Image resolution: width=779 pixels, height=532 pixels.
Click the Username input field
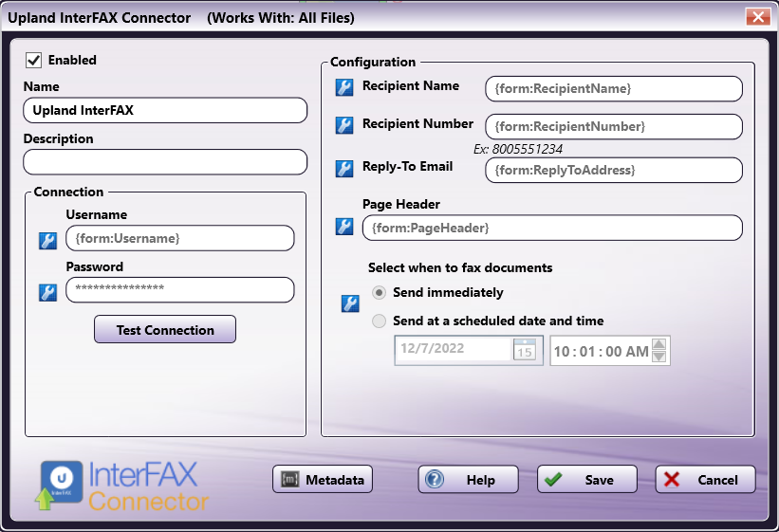coord(180,238)
